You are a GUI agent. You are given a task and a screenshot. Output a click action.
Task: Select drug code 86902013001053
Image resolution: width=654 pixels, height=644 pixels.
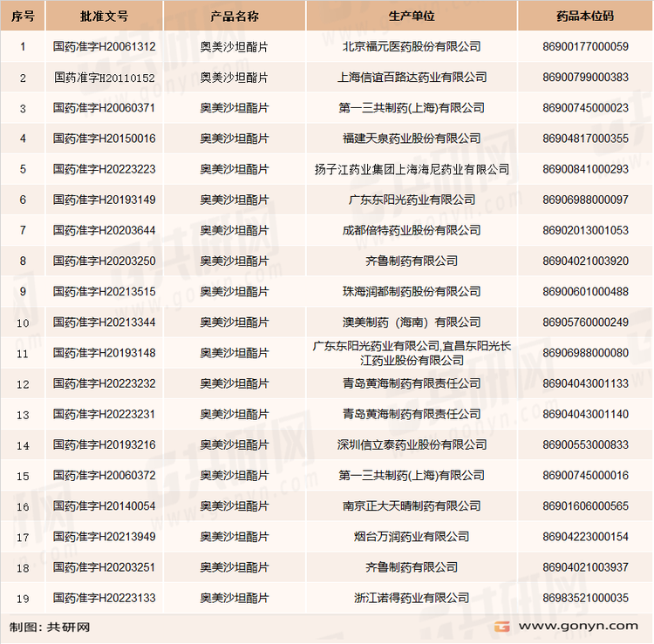(x=585, y=231)
